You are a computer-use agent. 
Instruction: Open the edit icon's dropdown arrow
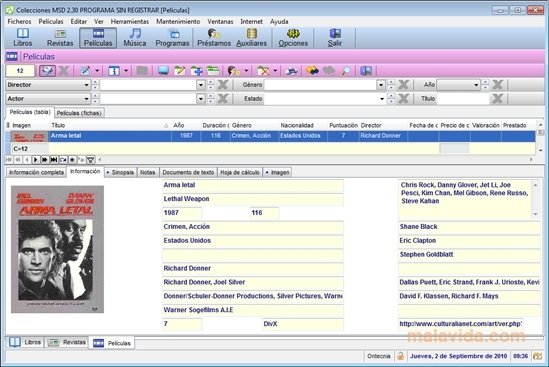coord(97,71)
